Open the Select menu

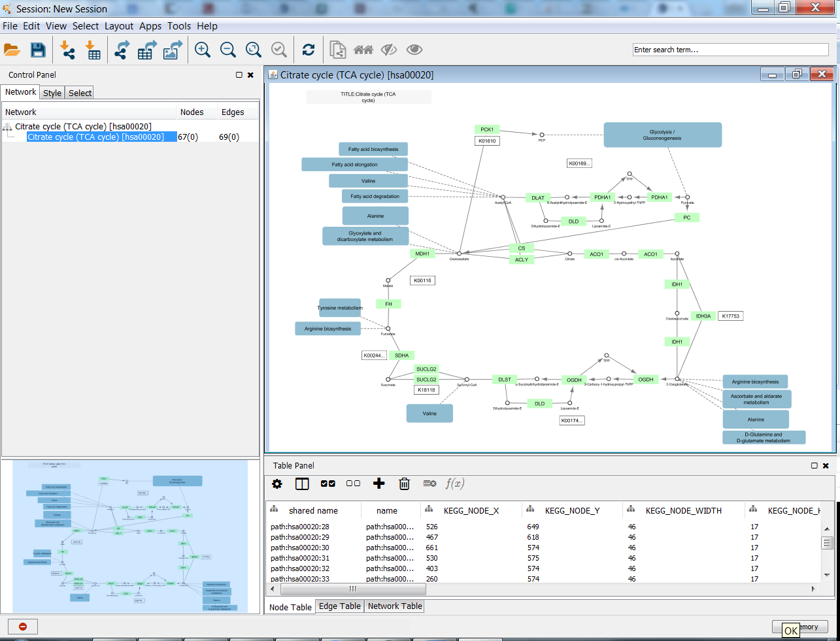click(x=86, y=26)
